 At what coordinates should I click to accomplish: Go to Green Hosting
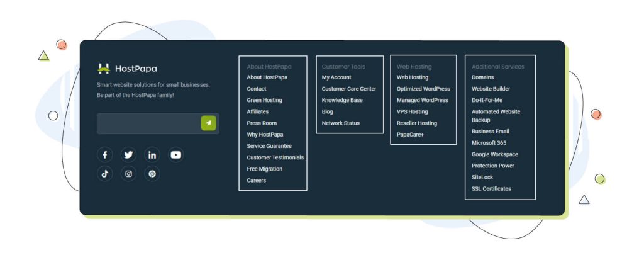tap(264, 100)
